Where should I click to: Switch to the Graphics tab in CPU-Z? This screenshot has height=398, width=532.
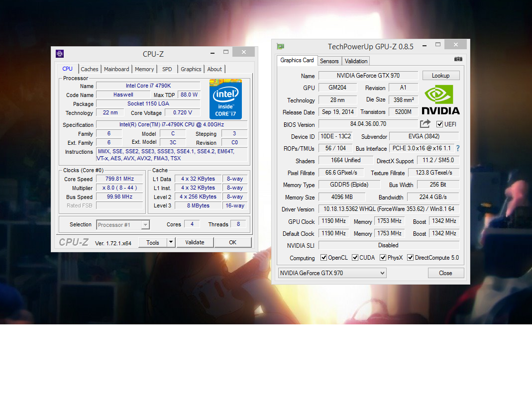191,69
